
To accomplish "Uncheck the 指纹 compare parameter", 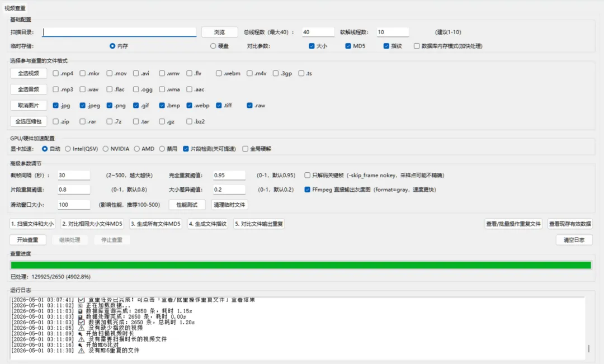I will click(x=386, y=46).
